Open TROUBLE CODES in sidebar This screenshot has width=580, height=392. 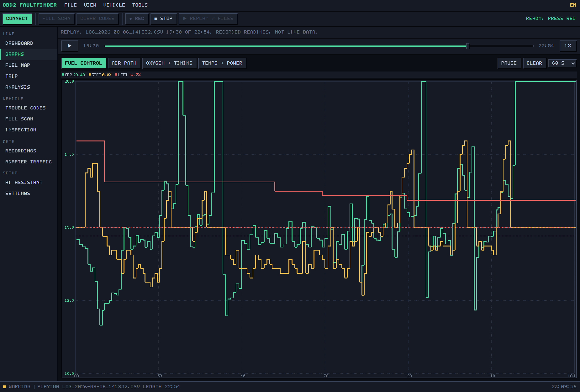coord(29,108)
